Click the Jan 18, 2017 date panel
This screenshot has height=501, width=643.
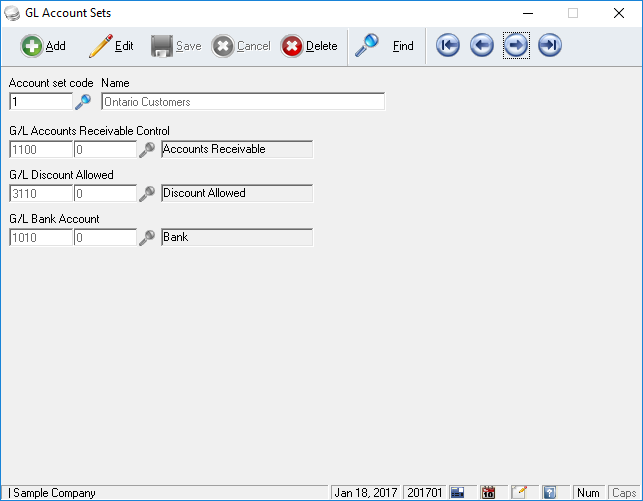click(366, 492)
